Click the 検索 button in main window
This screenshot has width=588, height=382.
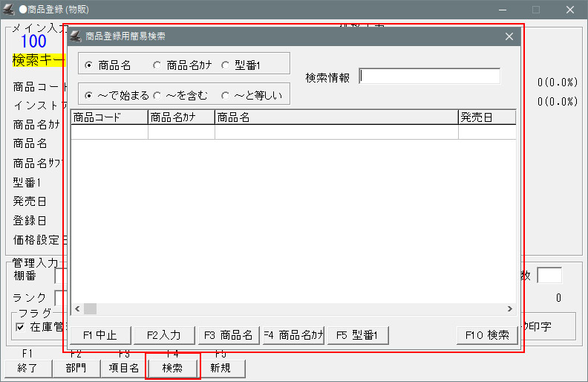173,368
